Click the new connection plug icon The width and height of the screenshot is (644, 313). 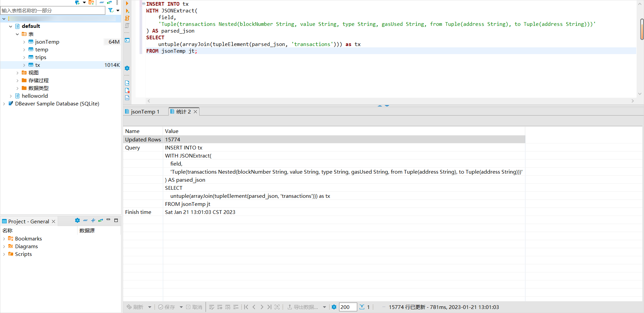pos(77,3)
